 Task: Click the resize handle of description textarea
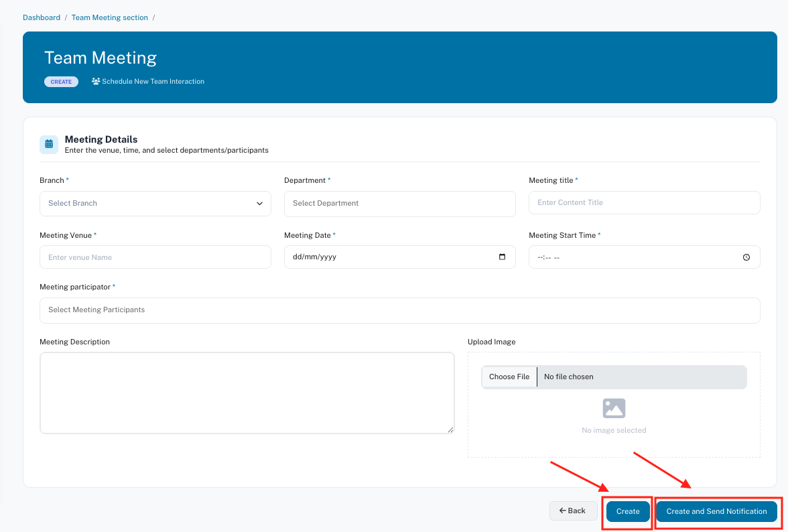click(x=450, y=429)
